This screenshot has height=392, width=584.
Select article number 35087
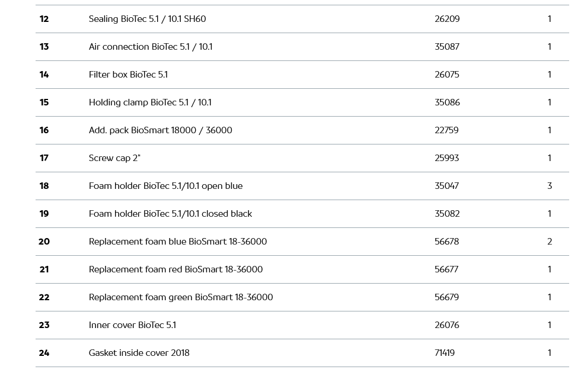tap(447, 47)
